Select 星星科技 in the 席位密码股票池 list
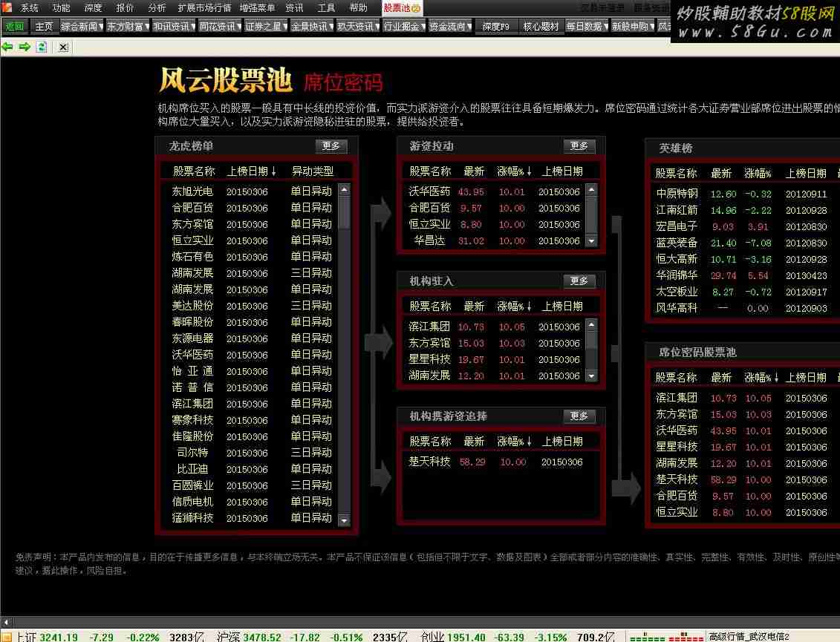 click(677, 447)
